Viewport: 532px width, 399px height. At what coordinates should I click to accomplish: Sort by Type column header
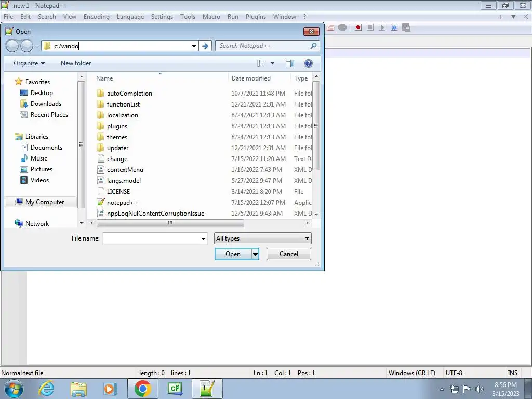pos(301,78)
